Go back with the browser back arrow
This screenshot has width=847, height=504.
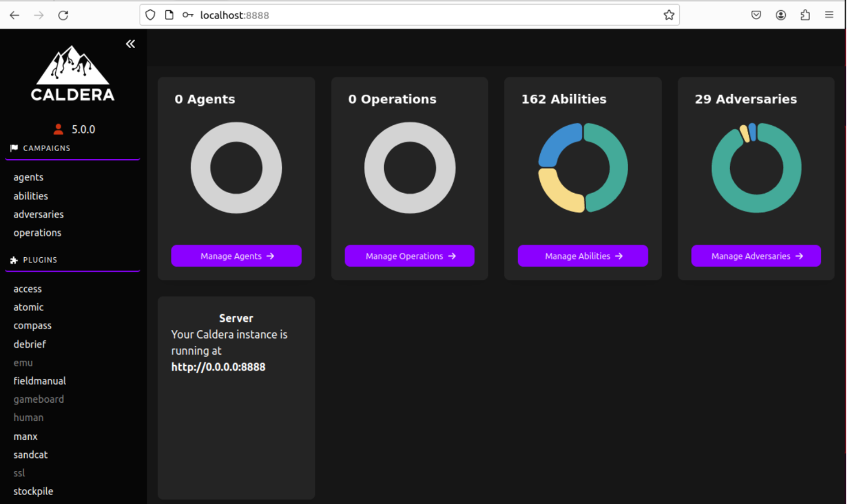tap(14, 15)
